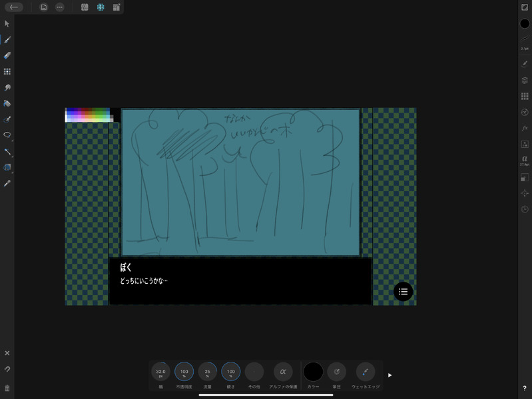
Task: Open the カラー black color swatch
Action: [313, 372]
